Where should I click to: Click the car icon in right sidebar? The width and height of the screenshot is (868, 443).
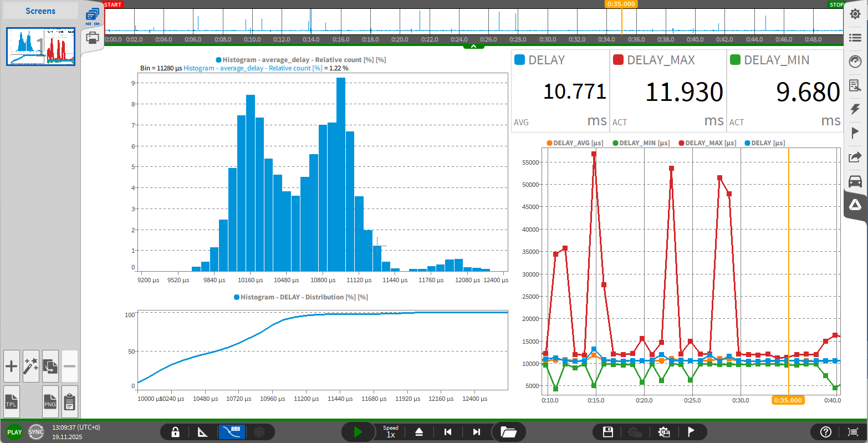855,181
